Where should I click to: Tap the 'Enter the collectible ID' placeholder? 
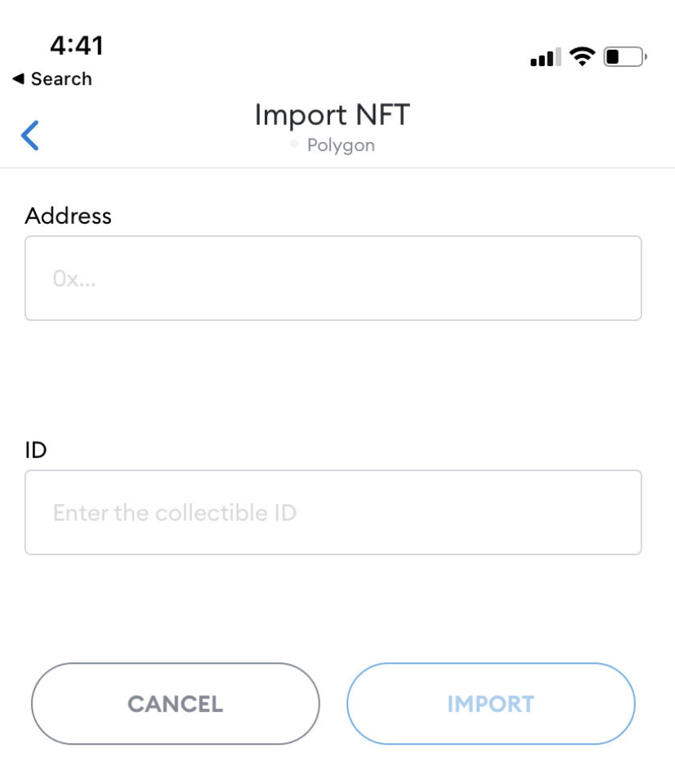[x=174, y=513]
